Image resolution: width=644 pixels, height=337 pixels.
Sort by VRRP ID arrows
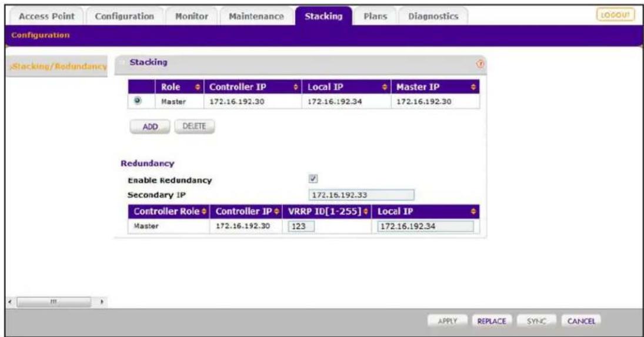pyautogui.click(x=366, y=211)
